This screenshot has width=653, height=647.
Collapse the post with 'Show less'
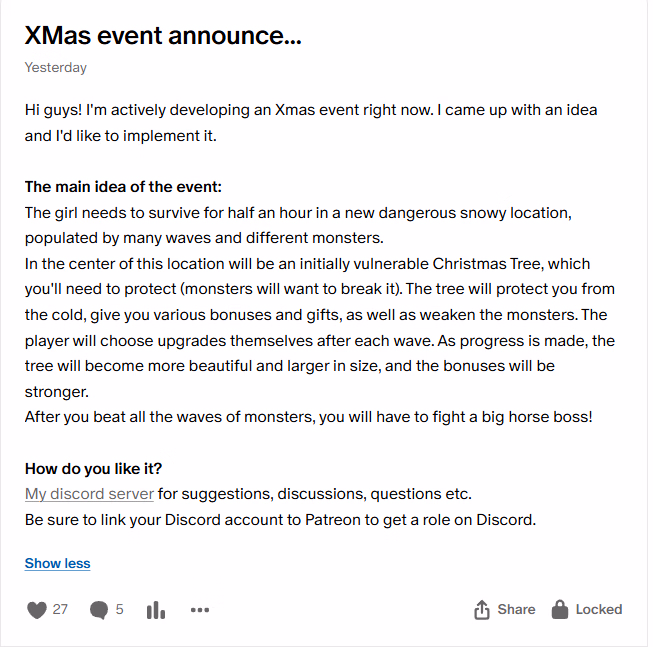click(x=57, y=563)
